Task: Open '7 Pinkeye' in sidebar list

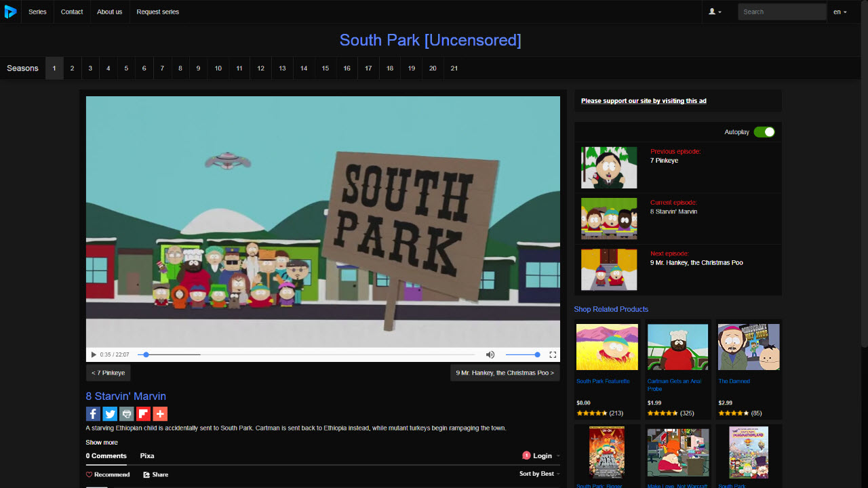Action: 664,161
